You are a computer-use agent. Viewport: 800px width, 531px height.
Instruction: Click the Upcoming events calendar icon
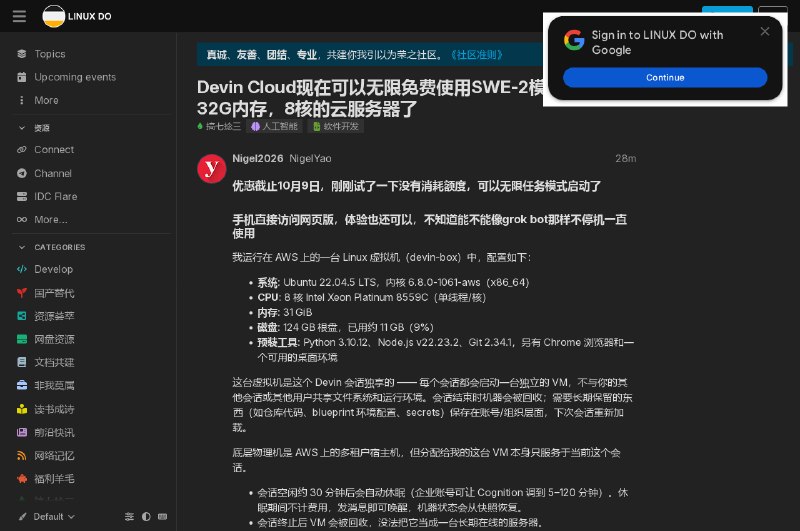21,77
